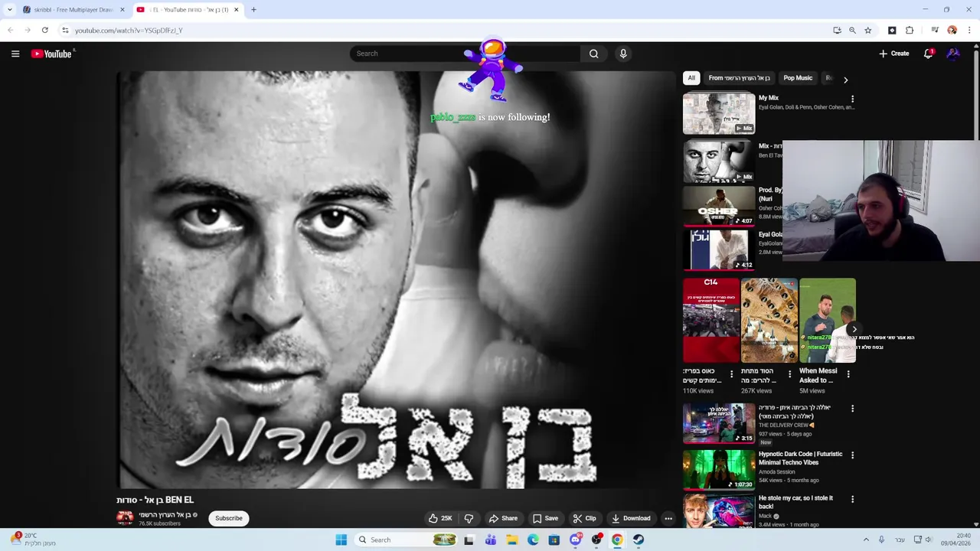This screenshot has width=980, height=551.
Task: Open the When Messi Asked Shorts thumbnail
Action: coord(828,320)
